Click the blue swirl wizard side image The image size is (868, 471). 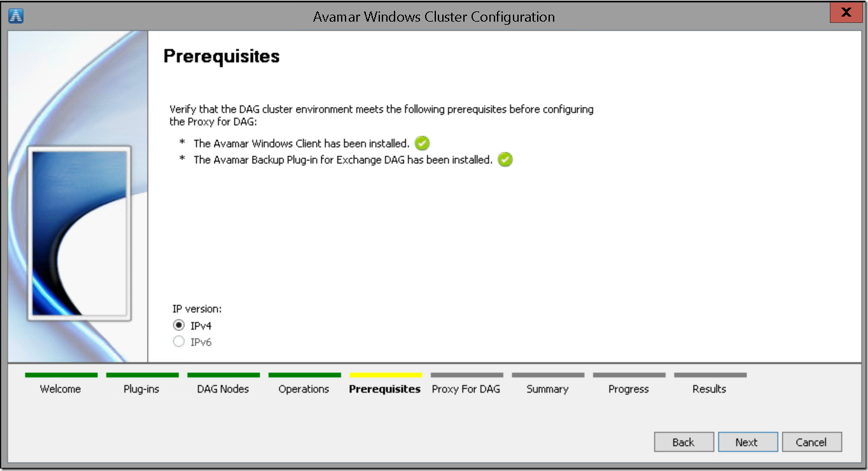[78, 197]
